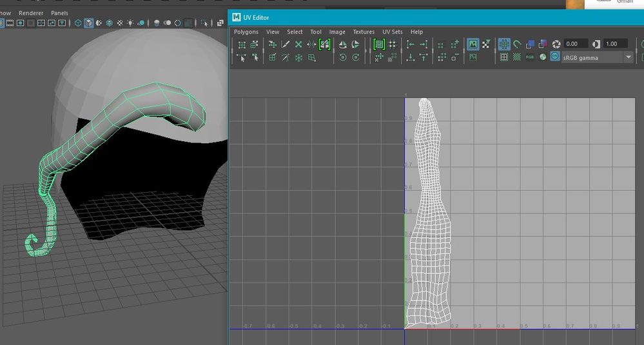Open the Textures menu in UV Editor
The height and width of the screenshot is (345, 644).
364,32
